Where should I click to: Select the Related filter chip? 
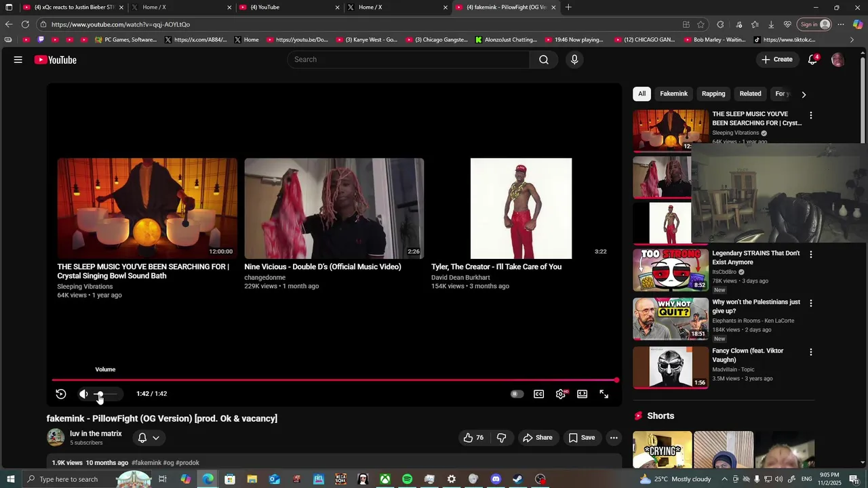[x=750, y=94]
